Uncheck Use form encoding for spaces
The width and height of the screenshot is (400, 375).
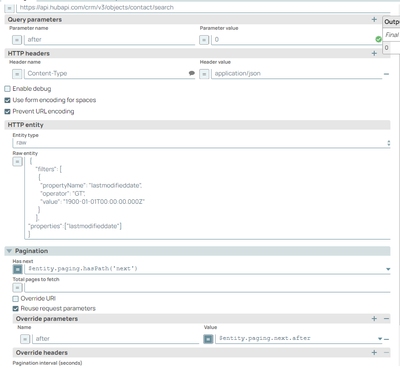[x=7, y=100]
